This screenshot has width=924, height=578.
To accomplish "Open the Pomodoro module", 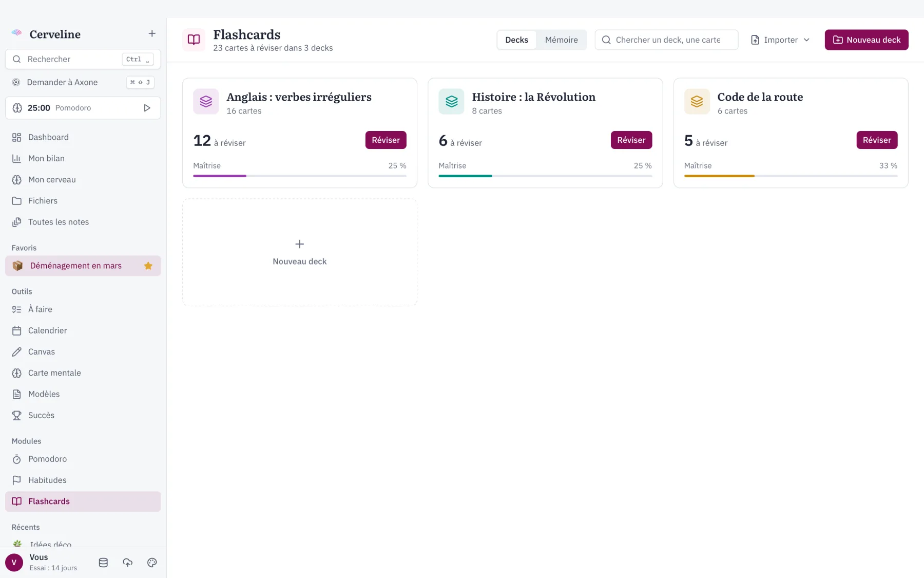I will click(83, 459).
